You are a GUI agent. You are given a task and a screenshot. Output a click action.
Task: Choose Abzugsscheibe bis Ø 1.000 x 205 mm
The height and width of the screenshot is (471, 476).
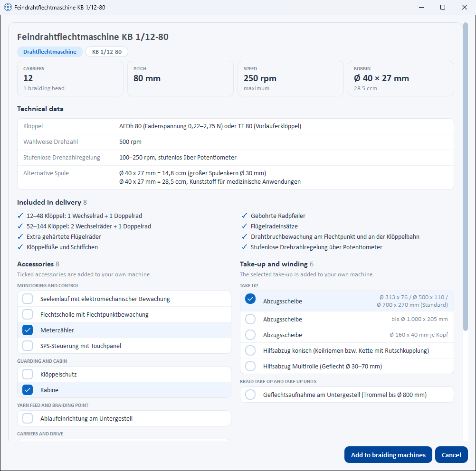point(250,319)
